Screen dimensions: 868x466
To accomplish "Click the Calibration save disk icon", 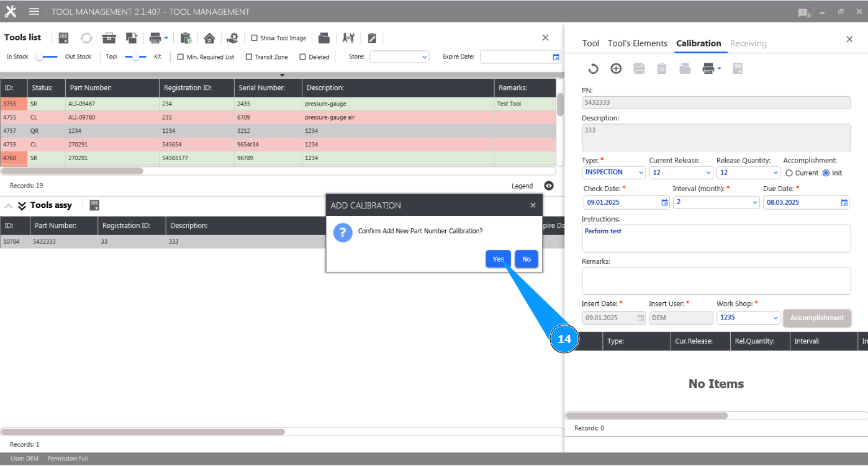I will pyautogui.click(x=639, y=69).
